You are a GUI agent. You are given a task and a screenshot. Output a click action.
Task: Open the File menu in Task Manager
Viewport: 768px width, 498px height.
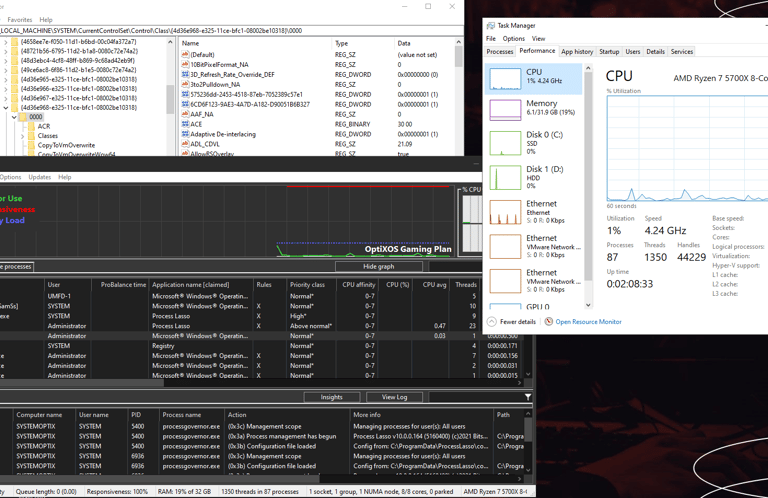point(491,39)
